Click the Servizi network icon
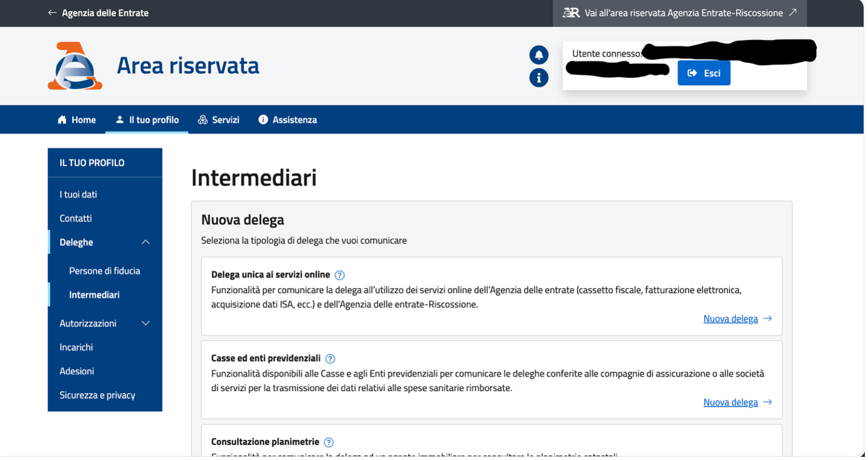This screenshot has width=868, height=460. (202, 119)
